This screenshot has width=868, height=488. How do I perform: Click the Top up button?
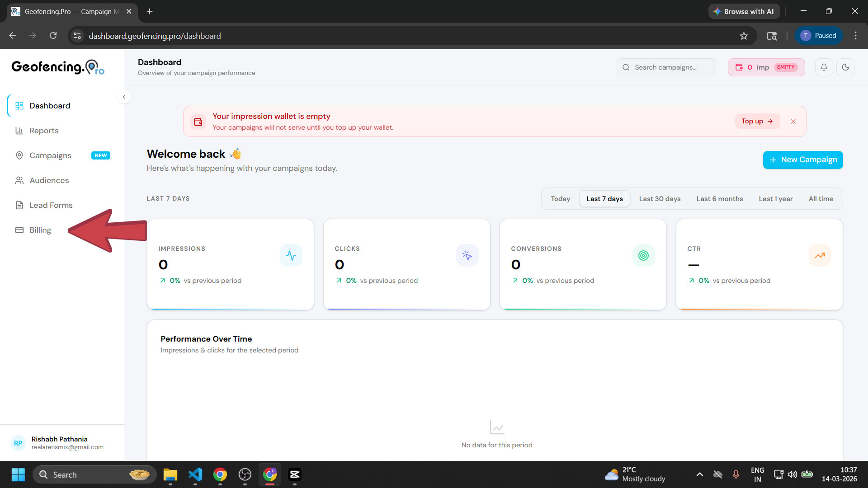point(757,121)
